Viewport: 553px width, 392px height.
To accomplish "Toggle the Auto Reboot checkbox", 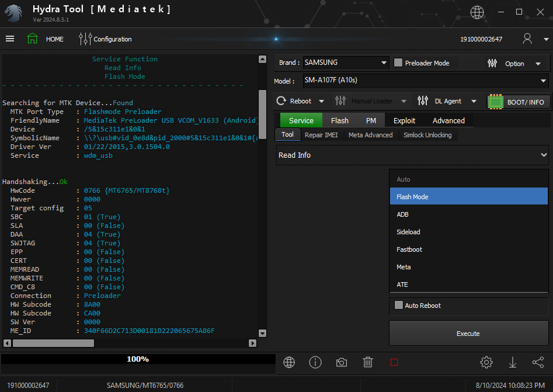I will coord(398,305).
